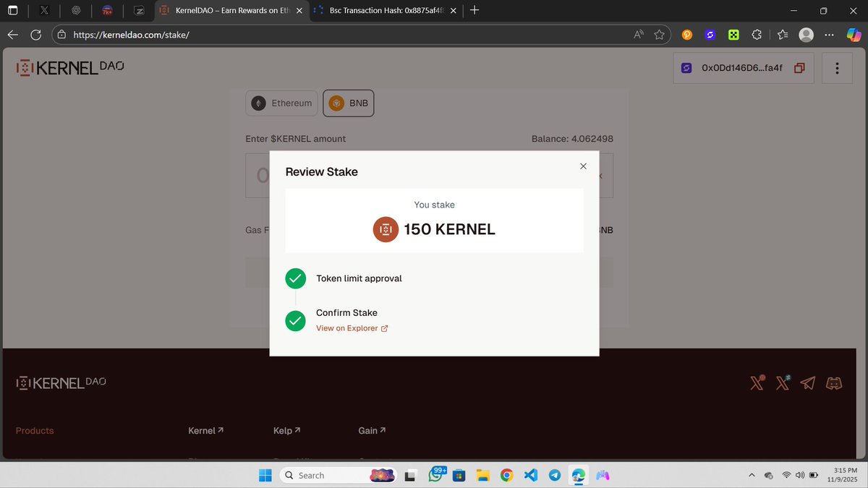The height and width of the screenshot is (488, 868).
Task: Switch to the ChatGPT pinned tab
Action: [76, 11]
